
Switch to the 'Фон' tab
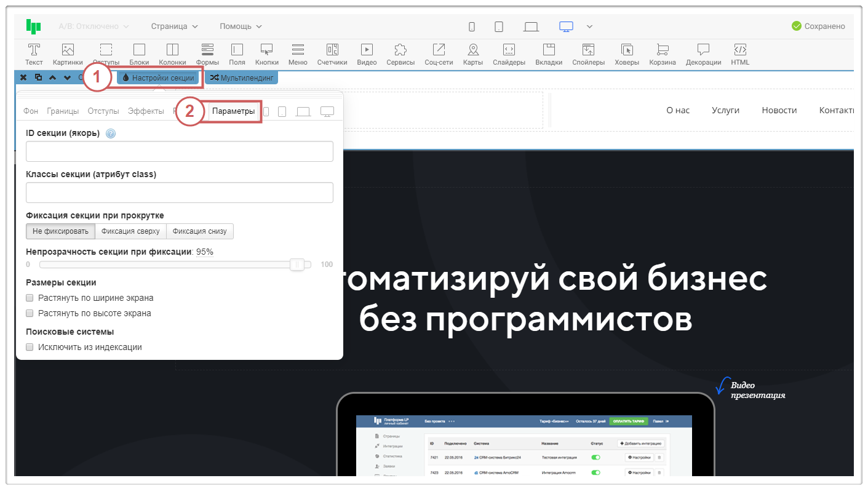click(31, 111)
